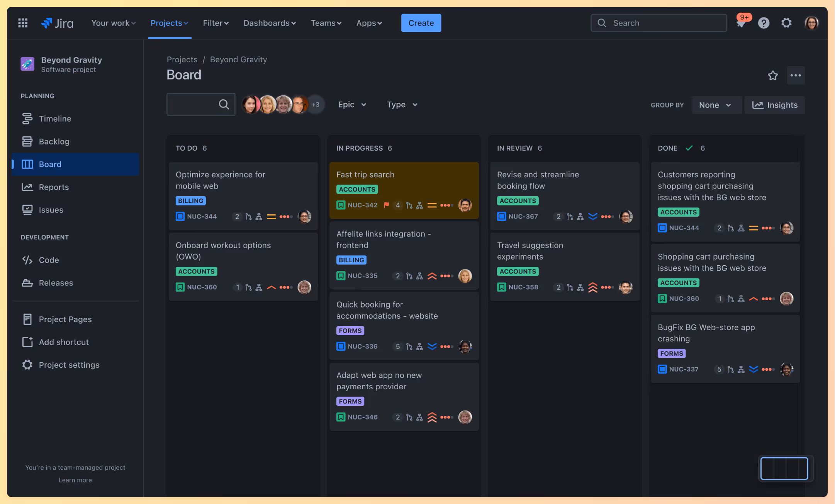This screenshot has width=835, height=504.
Task: Toggle first assignee avatar filter
Action: (250, 105)
